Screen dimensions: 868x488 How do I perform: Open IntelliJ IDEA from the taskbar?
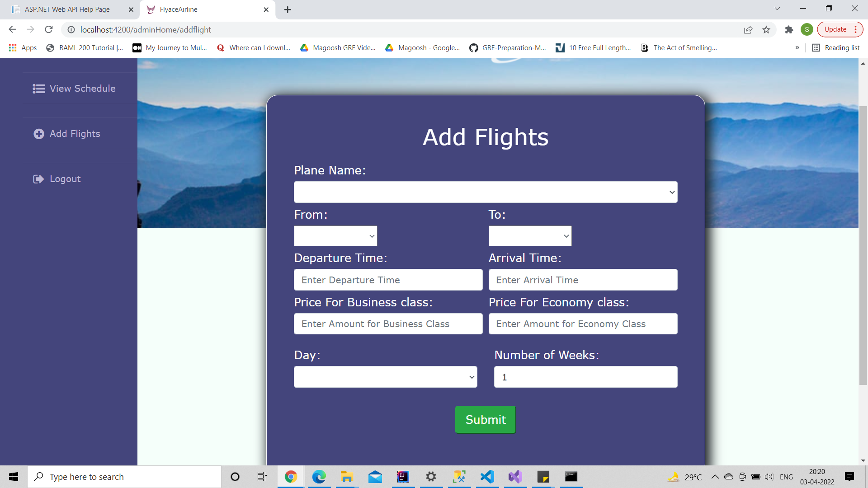[403, 477]
